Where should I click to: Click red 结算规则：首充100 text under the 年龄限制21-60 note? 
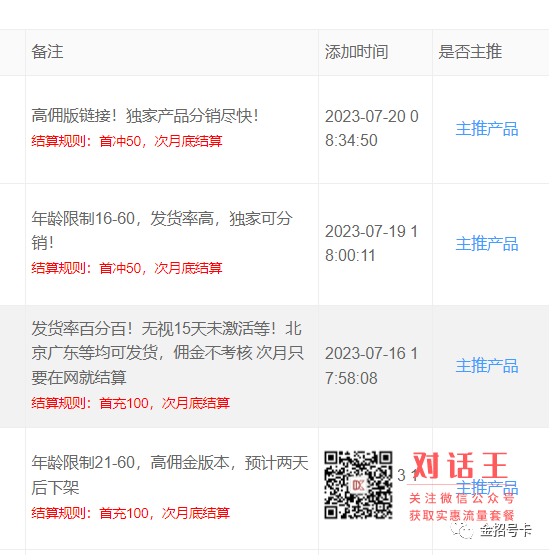pyautogui.click(x=131, y=513)
